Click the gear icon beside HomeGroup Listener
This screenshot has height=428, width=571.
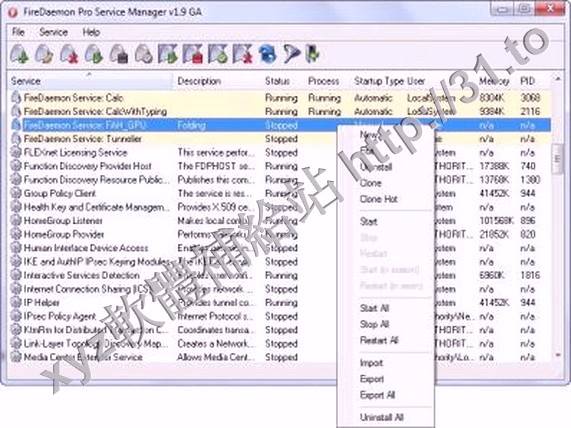click(16, 220)
